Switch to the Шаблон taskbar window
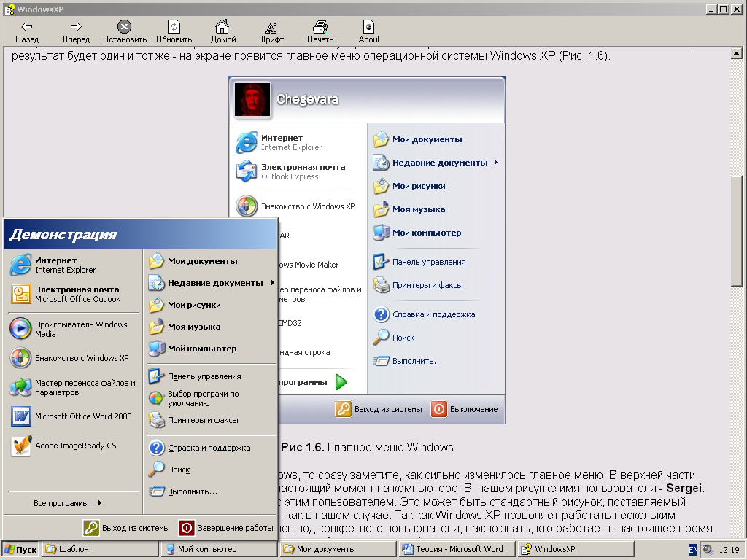 pos(100,549)
